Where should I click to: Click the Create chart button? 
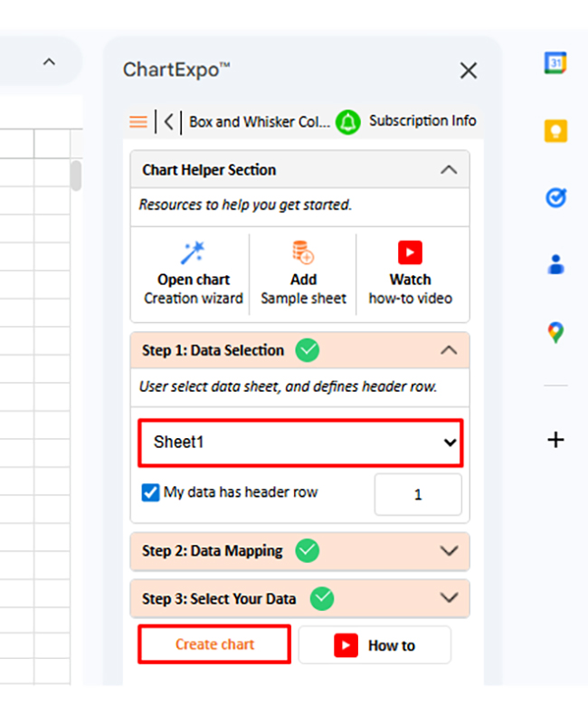pos(214,644)
